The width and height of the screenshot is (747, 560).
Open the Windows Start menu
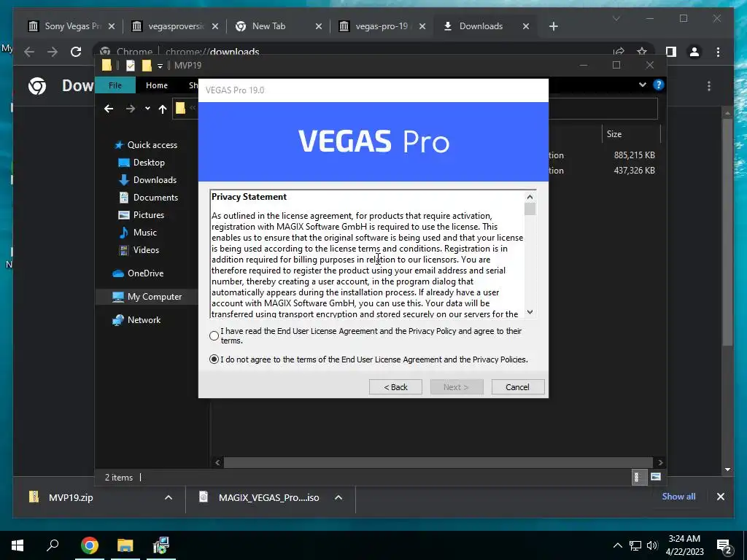click(18, 545)
